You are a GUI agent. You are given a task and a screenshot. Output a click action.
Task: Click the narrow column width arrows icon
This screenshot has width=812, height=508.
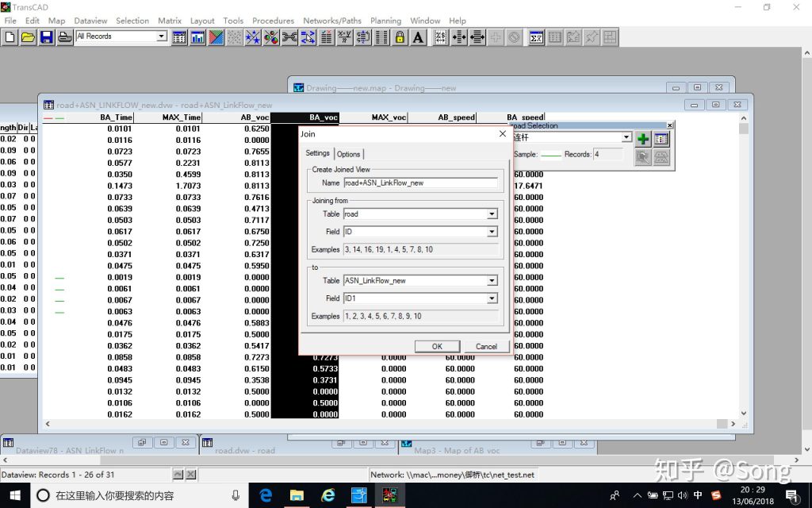[x=459, y=37]
